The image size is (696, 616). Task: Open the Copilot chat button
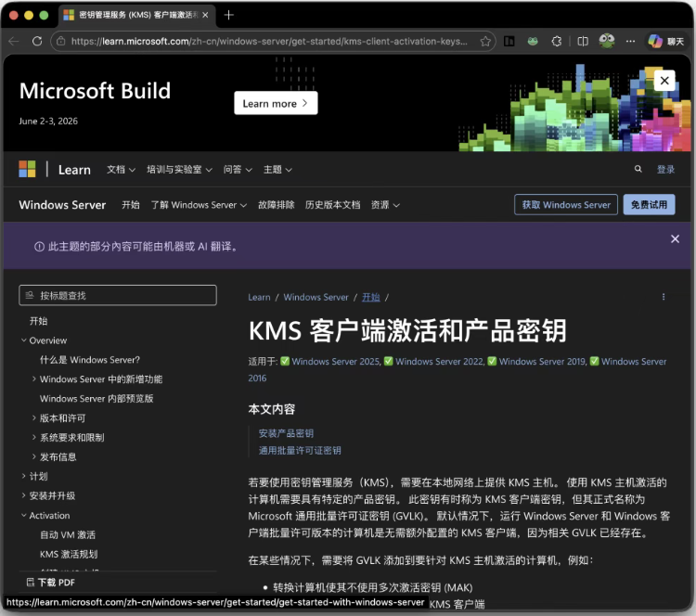665,41
